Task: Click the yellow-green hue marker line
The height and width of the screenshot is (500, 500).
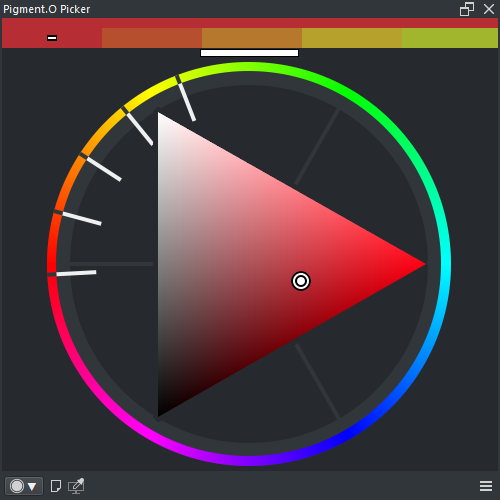Action: [186, 98]
